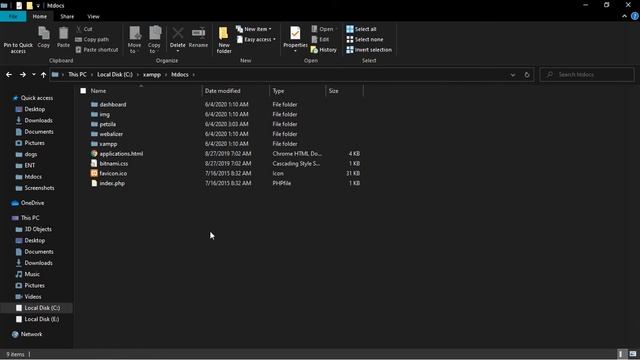Viewport: 640px width, 360px height.
Task: Go forward with the right arrow
Action: [x=23, y=75]
